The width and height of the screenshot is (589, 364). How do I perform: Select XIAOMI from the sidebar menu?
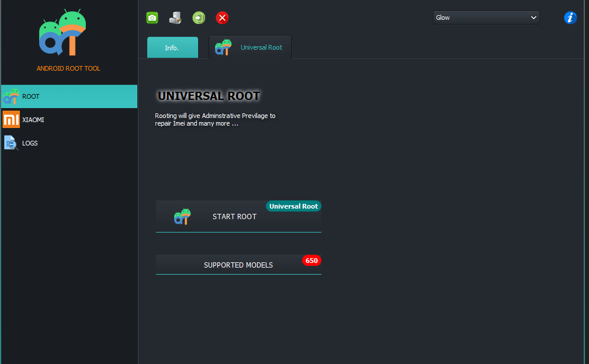coord(33,120)
